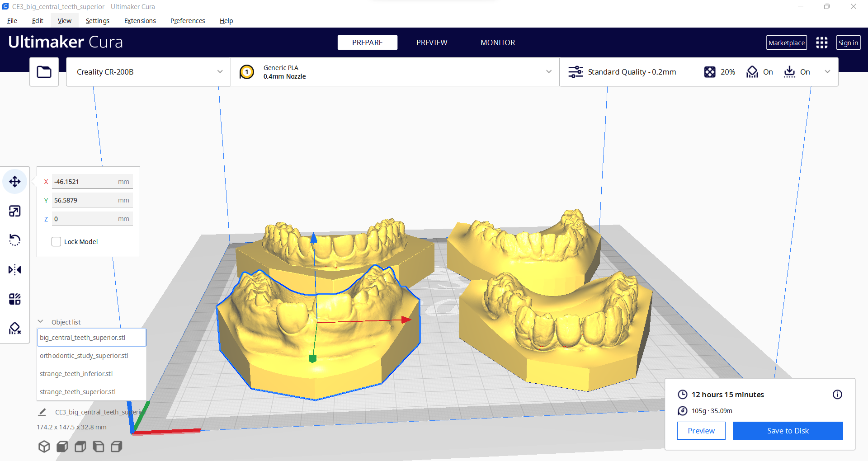Select the Support Blocker tool
868x461 pixels.
pyautogui.click(x=15, y=329)
